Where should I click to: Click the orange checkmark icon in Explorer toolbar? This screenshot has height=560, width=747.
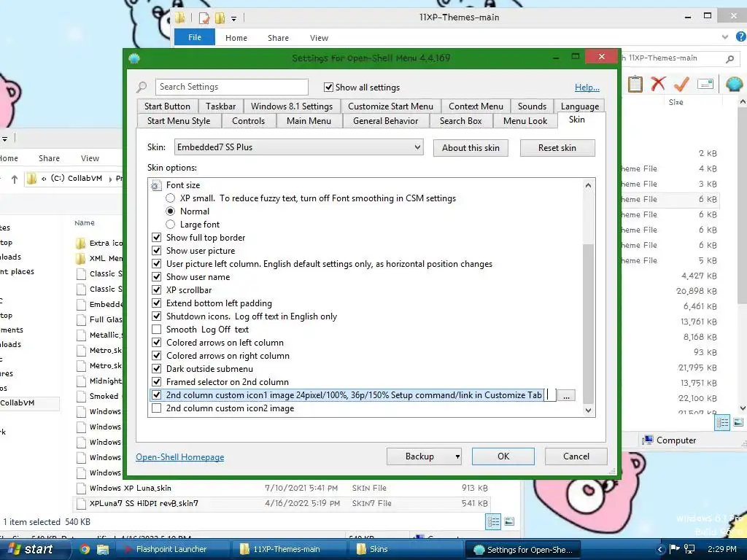click(x=681, y=84)
